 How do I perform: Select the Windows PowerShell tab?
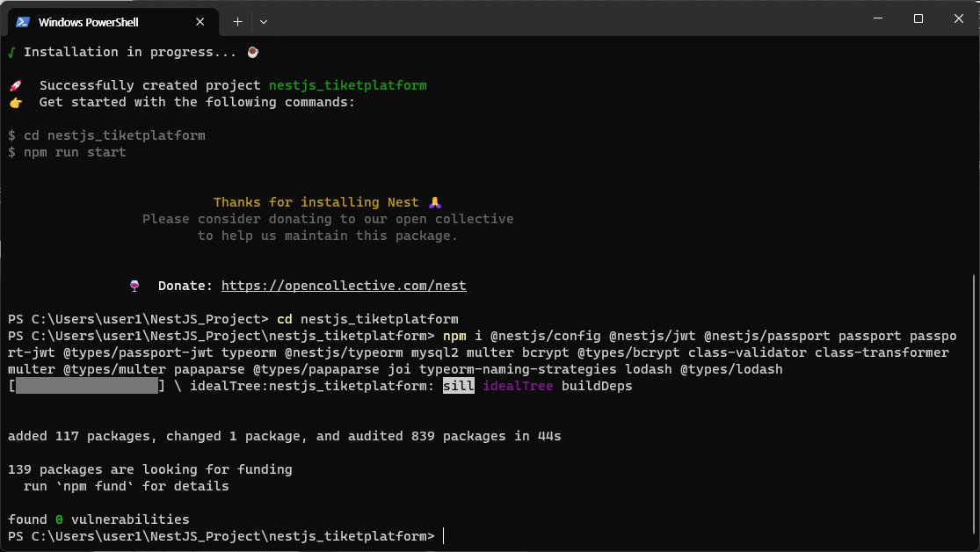tap(113, 22)
